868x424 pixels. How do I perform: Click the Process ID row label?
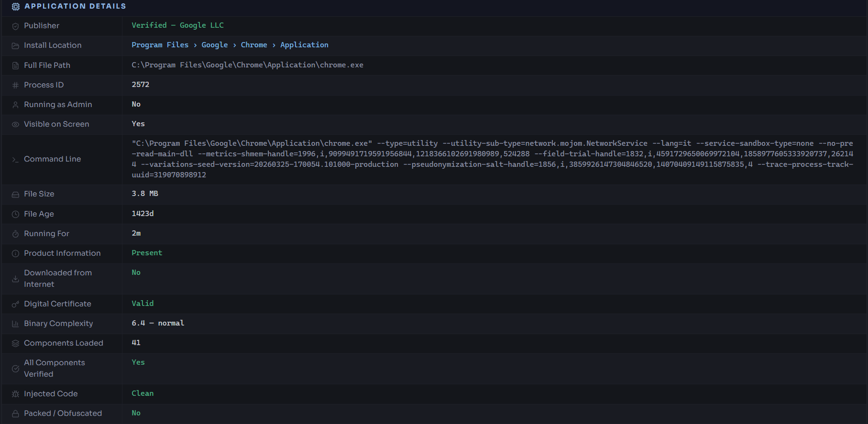(44, 85)
